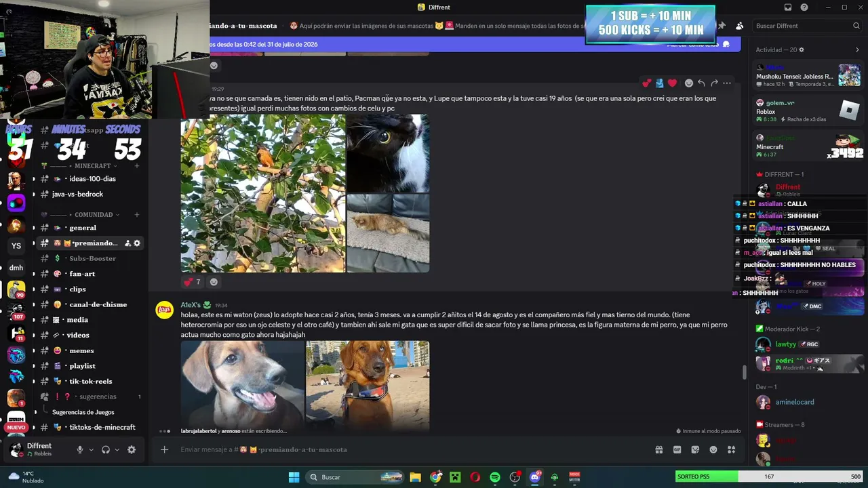Open Discord user settings gear
This screenshot has height=488, width=868.
(132, 449)
